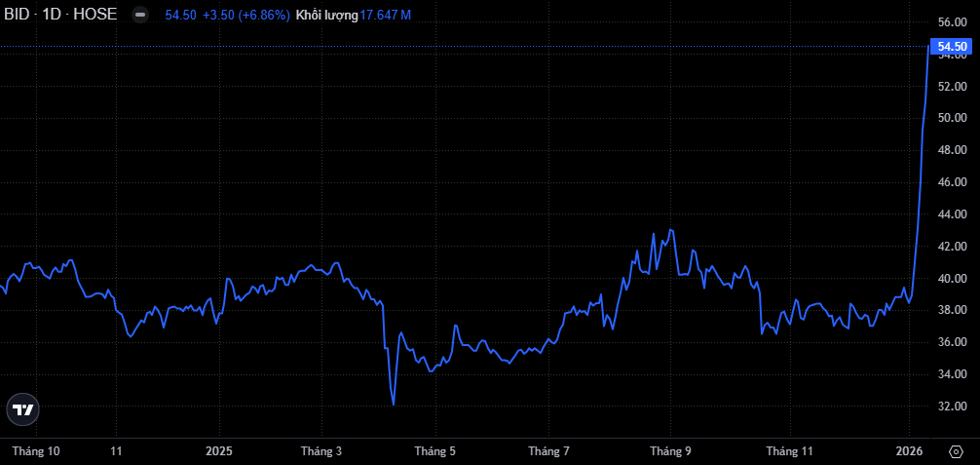Click the +3.50 (+6.86%) price change text
The width and height of the screenshot is (980, 465).
tap(244, 15)
